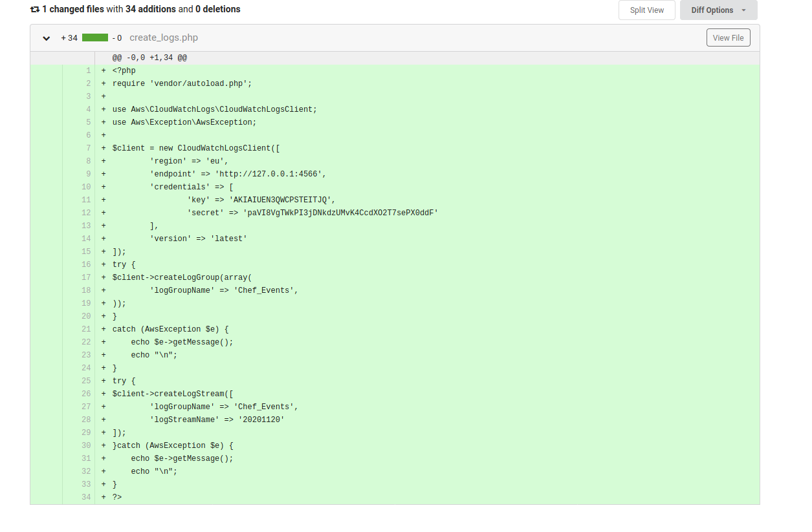
Task: Click line number 26 at createLogStream
Action: [86, 394]
